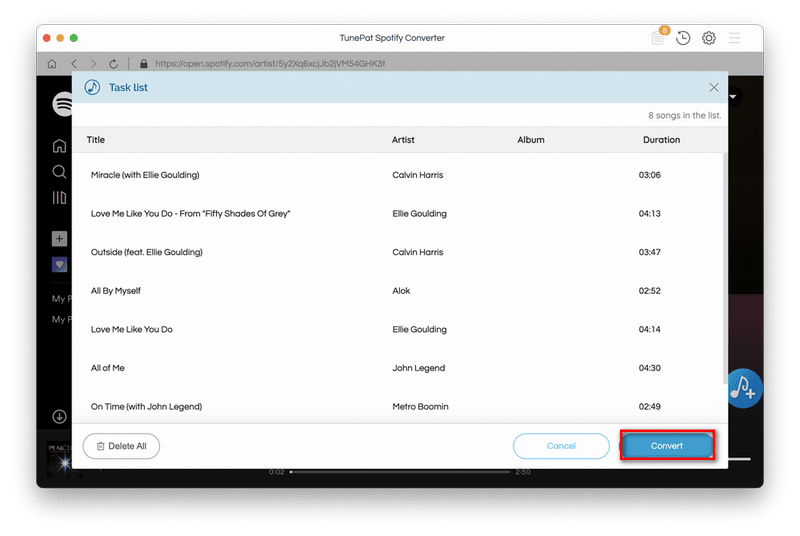Image resolution: width=800 pixels, height=536 pixels.
Task: Click the playback progress bar
Action: [400, 472]
